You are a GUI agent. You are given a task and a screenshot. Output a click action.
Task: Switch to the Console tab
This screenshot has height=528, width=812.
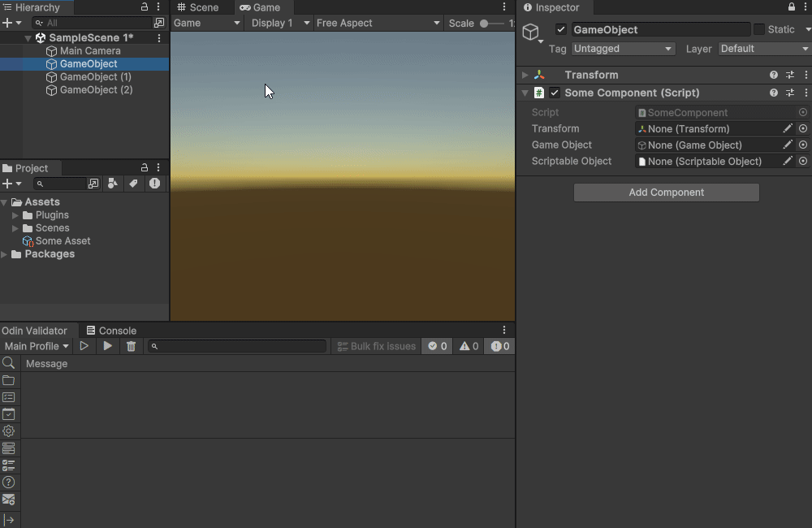pos(111,331)
